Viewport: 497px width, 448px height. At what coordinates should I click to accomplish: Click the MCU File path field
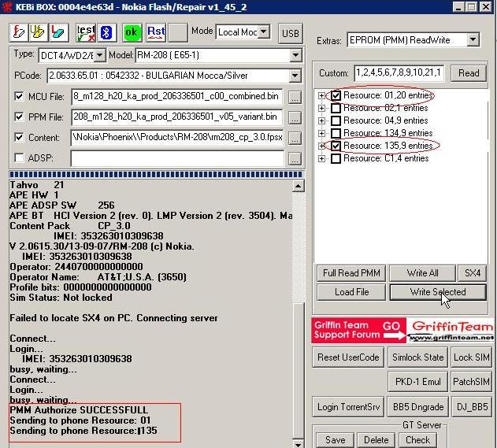(x=177, y=96)
